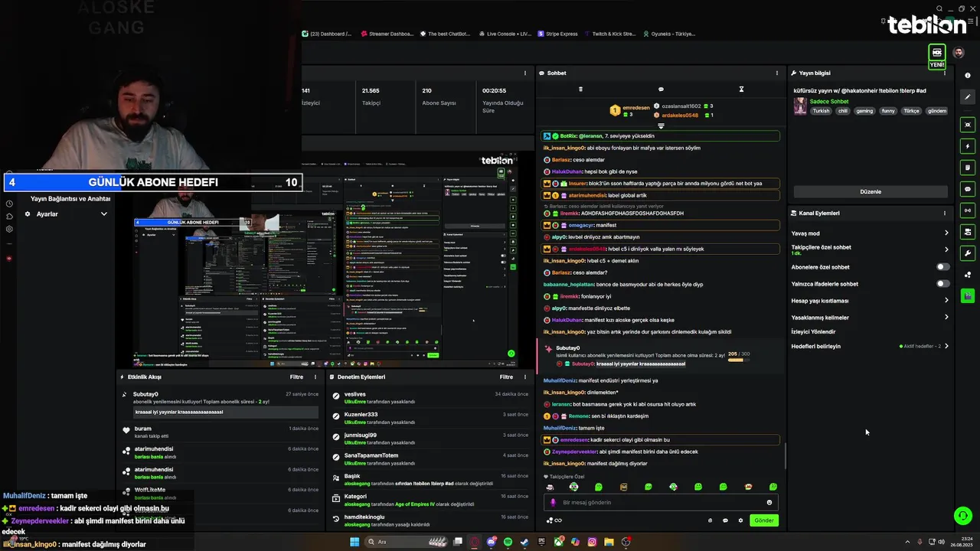Open the hourglass icon in chat header
980x551 pixels.
point(741,90)
